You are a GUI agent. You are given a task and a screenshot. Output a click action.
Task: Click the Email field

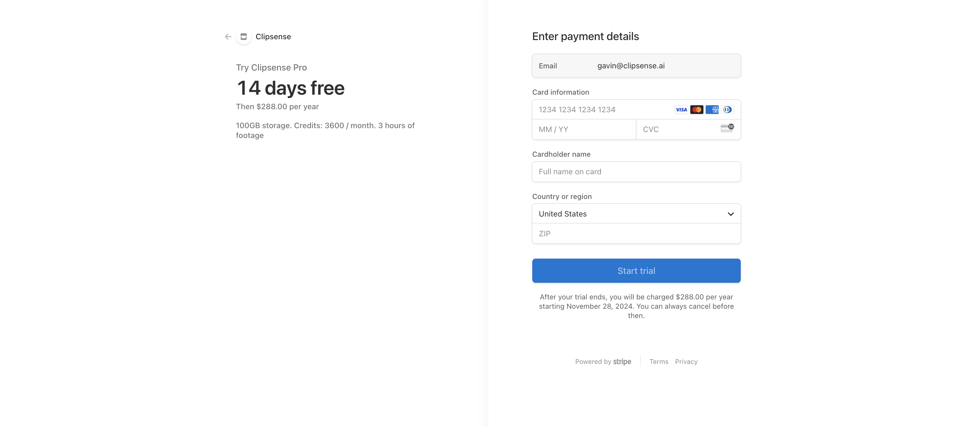click(636, 66)
